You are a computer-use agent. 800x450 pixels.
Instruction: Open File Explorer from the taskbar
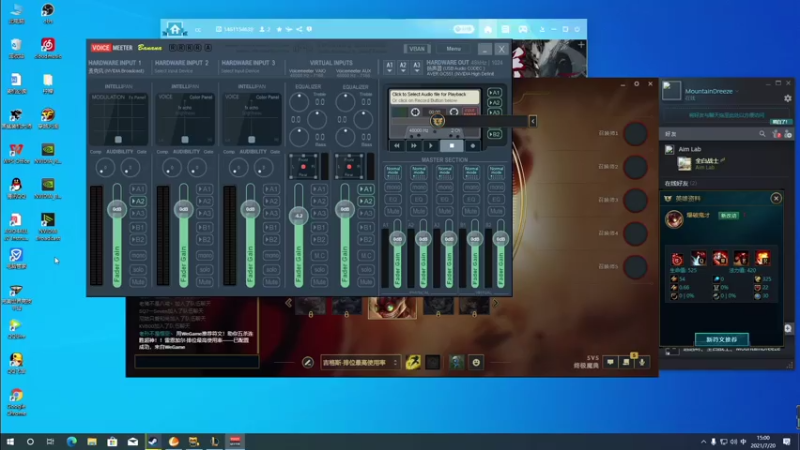click(x=92, y=442)
